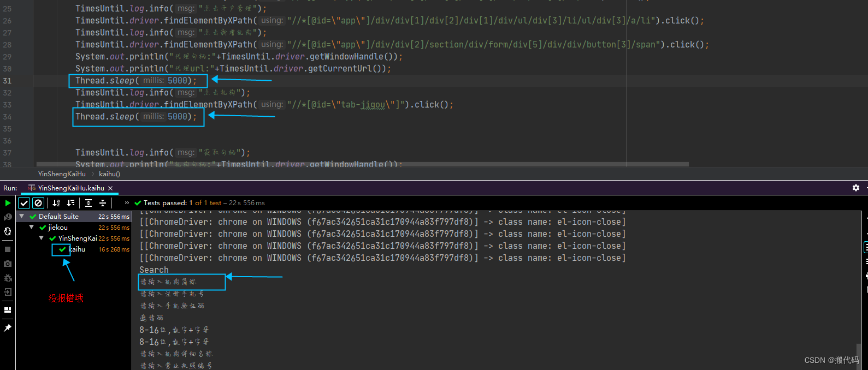Select Default Suite in test tree
The image size is (868, 370).
click(58, 217)
